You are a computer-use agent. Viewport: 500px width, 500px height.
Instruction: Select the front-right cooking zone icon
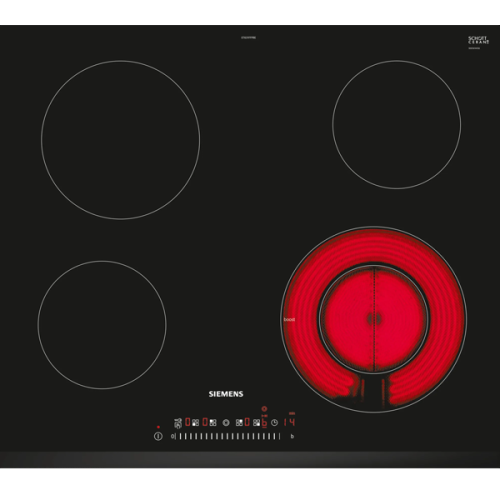tap(256, 423)
